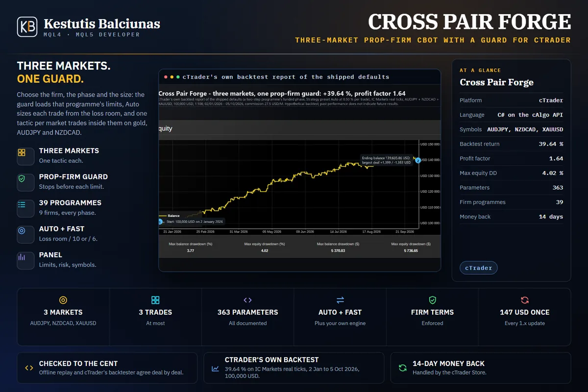Click the 'Platform' row value cTrader
The height and width of the screenshot is (392, 588).
[x=551, y=100]
